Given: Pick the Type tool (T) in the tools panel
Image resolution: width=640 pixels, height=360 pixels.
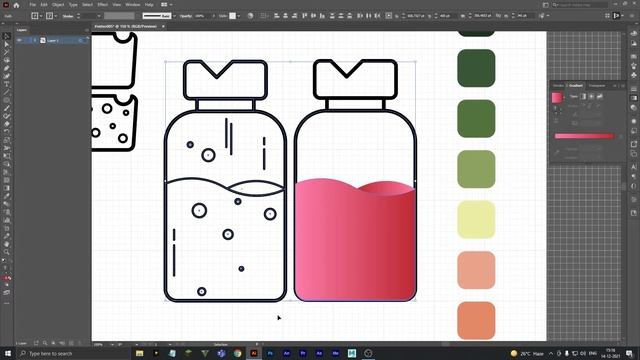Looking at the screenshot, I should (x=7, y=84).
